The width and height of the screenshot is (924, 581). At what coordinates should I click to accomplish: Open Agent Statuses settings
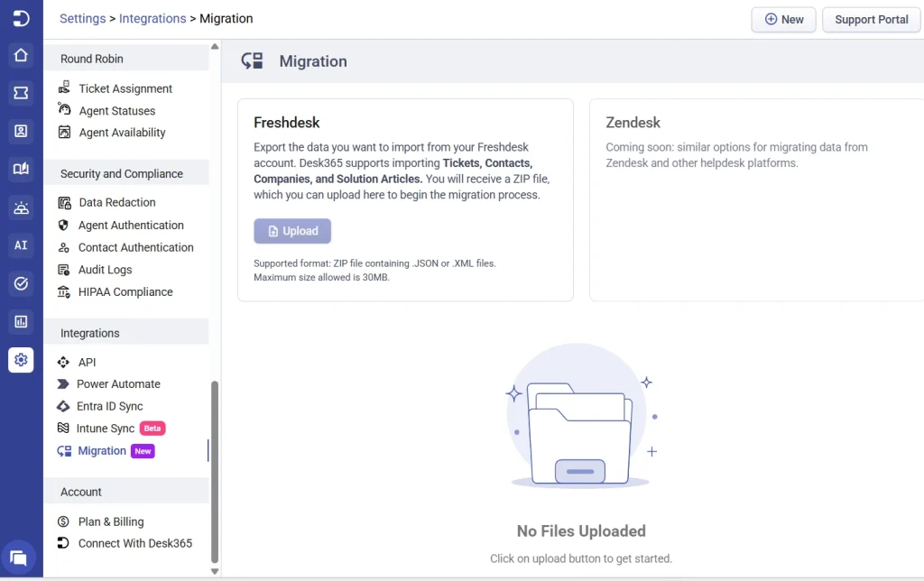click(x=116, y=111)
